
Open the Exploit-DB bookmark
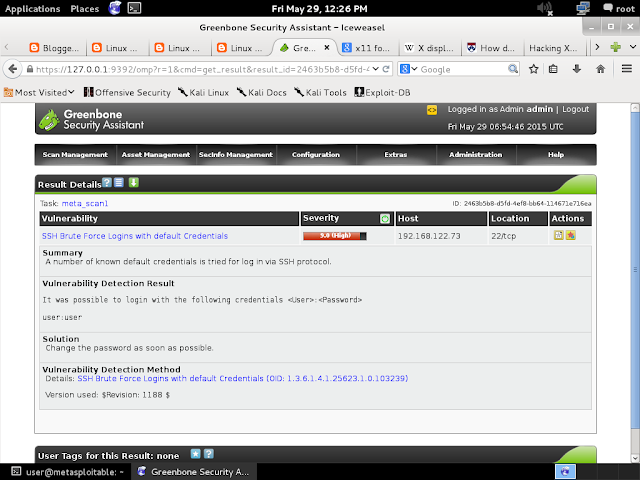point(382,93)
